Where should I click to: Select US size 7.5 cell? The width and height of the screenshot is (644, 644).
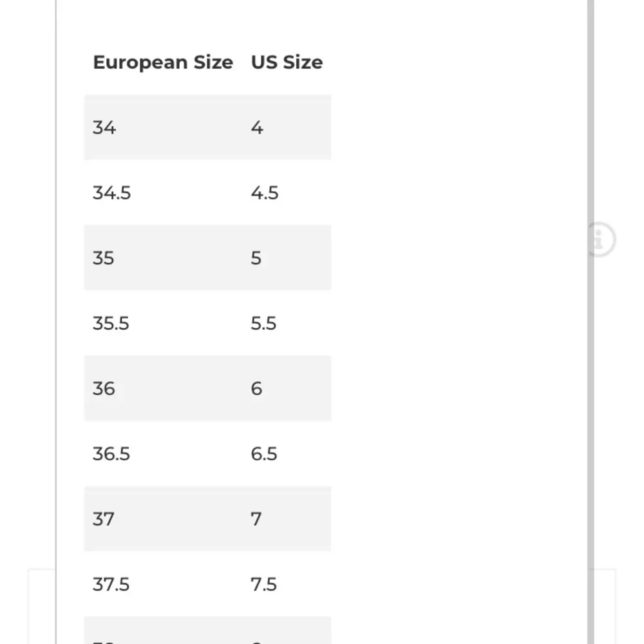click(x=263, y=584)
